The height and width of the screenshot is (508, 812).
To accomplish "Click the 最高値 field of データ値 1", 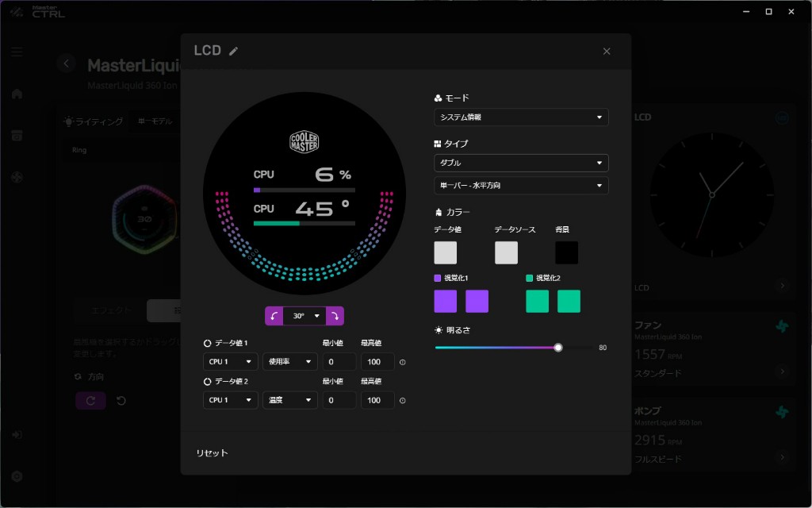I will tap(377, 362).
